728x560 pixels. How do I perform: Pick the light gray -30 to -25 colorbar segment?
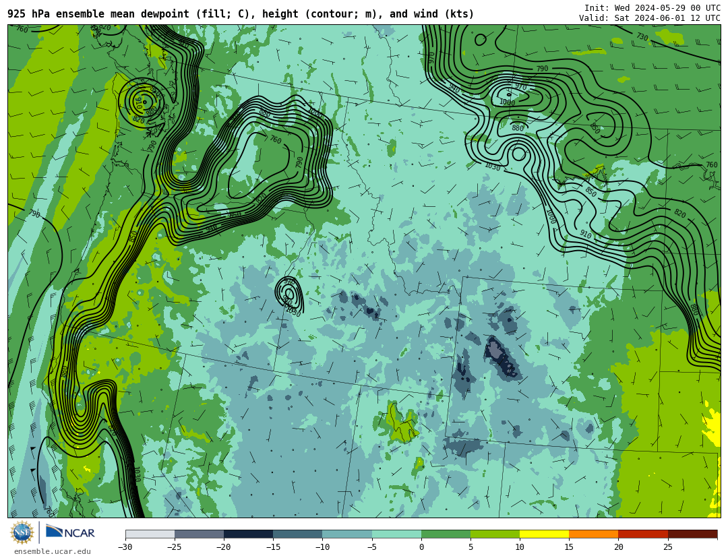[x=150, y=534]
